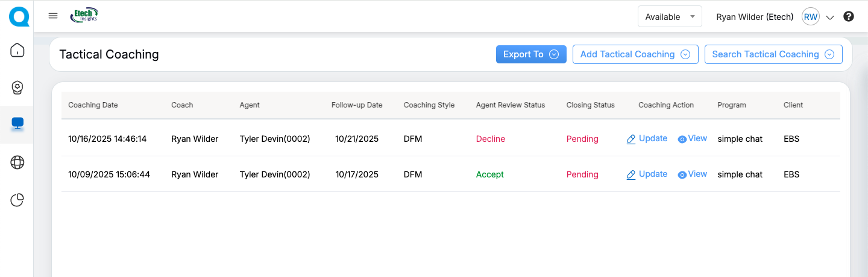The height and width of the screenshot is (277, 868).
Task: Expand the user profile chevron
Action: pyautogui.click(x=830, y=18)
